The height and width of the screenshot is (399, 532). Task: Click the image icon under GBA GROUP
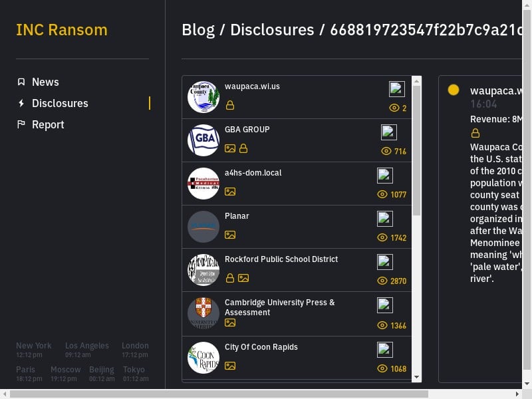click(x=229, y=148)
